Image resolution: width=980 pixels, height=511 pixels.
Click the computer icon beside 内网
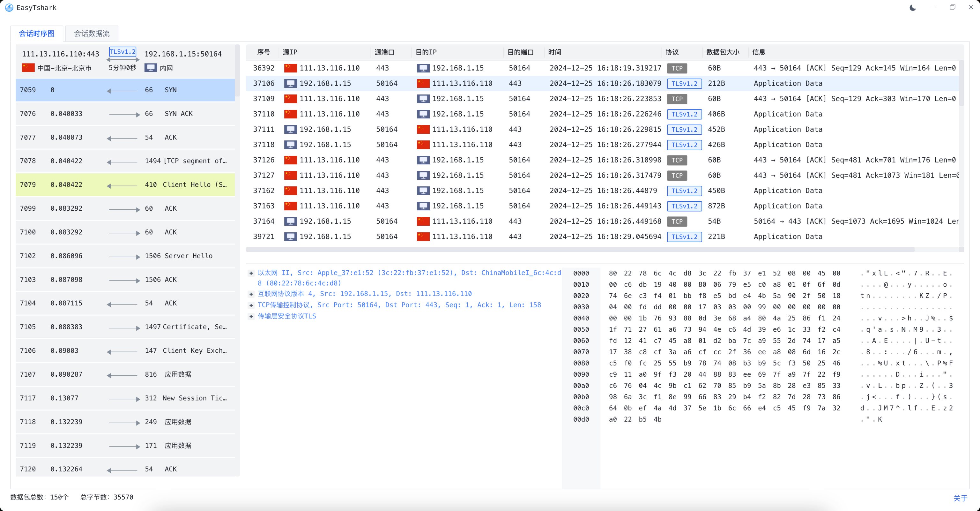pyautogui.click(x=151, y=68)
